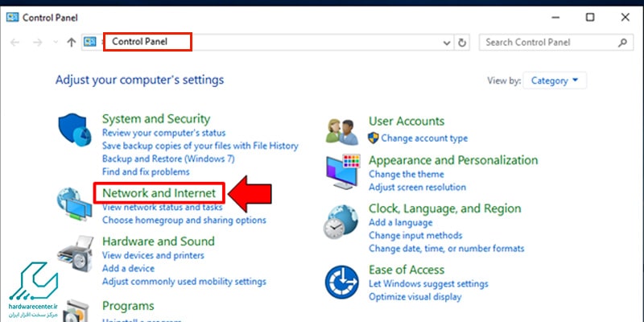This screenshot has width=644, height=322.
Task: Click Change date, time, or number formats
Action: pyautogui.click(x=447, y=249)
